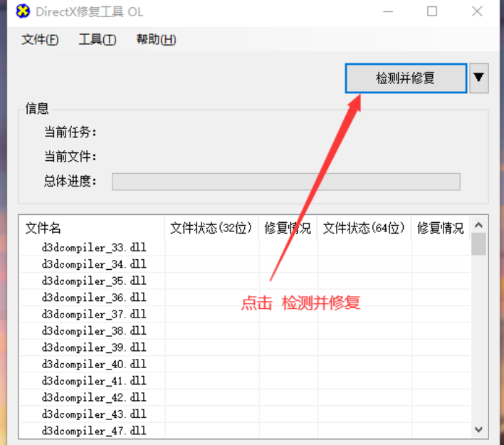Image resolution: width=504 pixels, height=445 pixels.
Task: Click the 总体进度 progress bar
Action: (286, 182)
